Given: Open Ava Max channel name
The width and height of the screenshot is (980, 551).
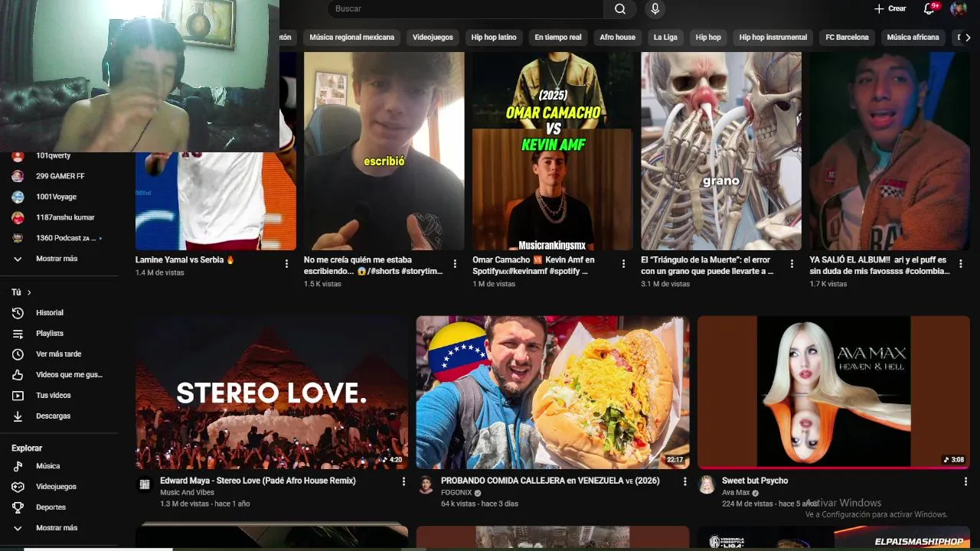Looking at the screenshot, I should click(736, 493).
